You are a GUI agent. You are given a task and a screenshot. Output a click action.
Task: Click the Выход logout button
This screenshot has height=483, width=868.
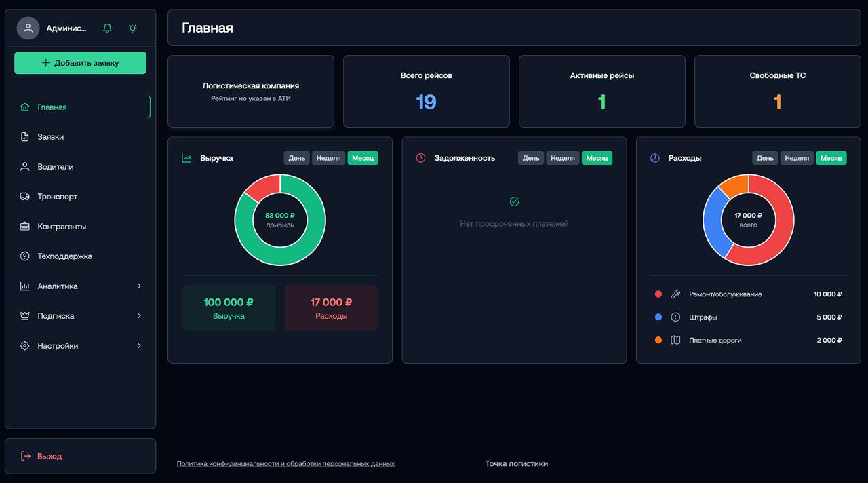pyautogui.click(x=80, y=456)
